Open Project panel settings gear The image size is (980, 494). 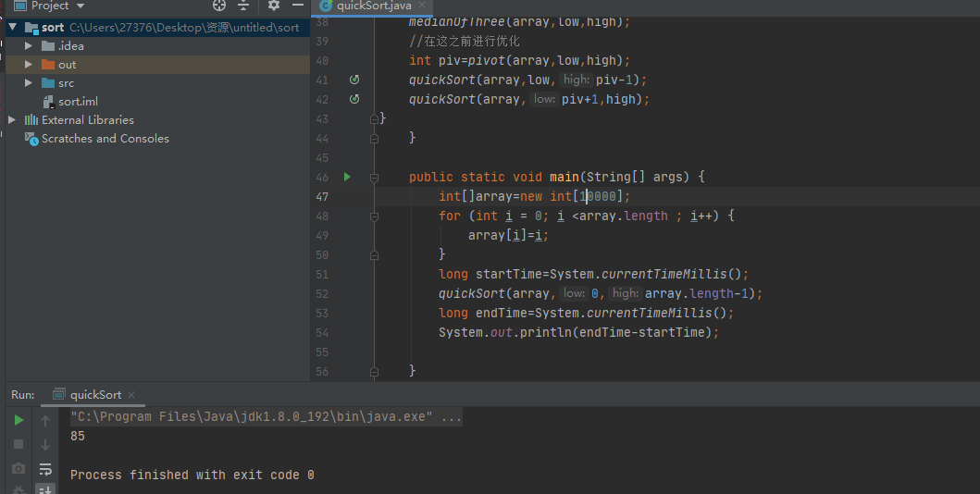[x=273, y=6]
